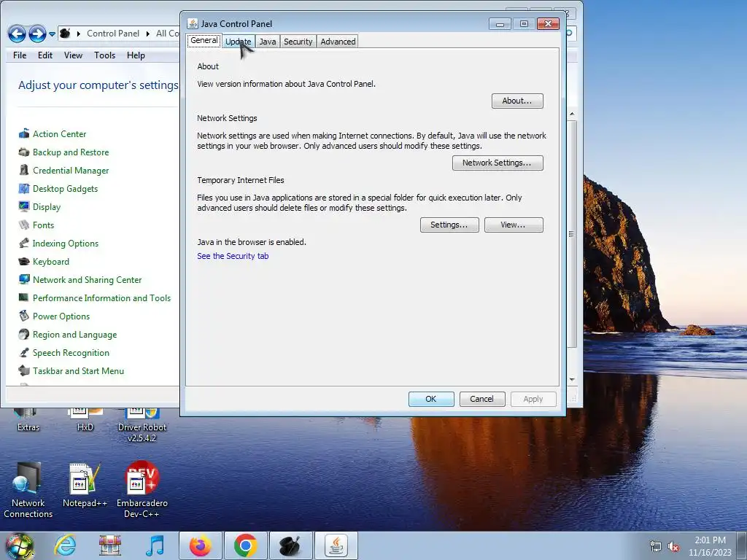Click the View... button
Viewport: 747px width, 560px height.
pyautogui.click(x=513, y=225)
